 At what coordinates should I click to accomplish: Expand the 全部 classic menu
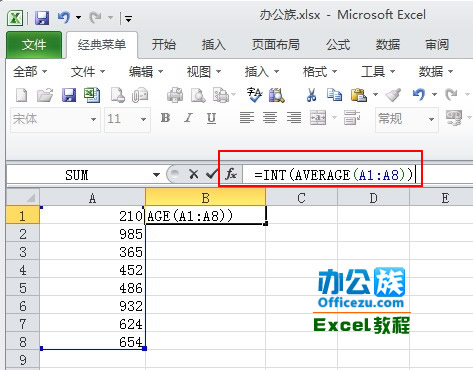click(x=30, y=71)
